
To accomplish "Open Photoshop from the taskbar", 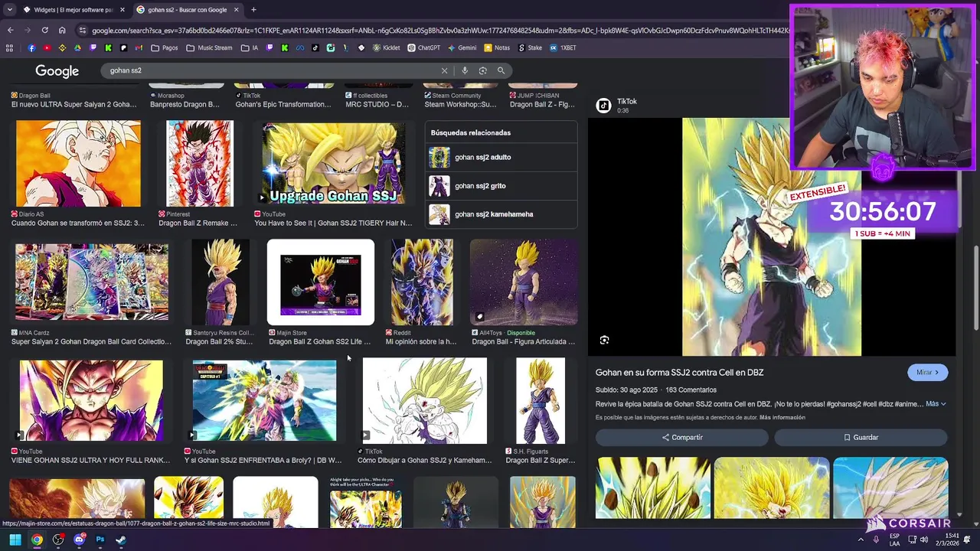I will click(x=100, y=540).
